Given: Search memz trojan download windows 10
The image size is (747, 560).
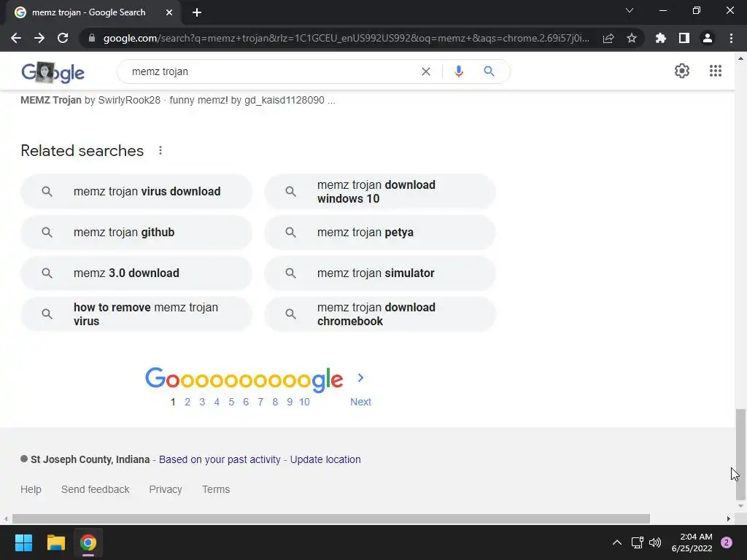Looking at the screenshot, I should (x=380, y=192).
